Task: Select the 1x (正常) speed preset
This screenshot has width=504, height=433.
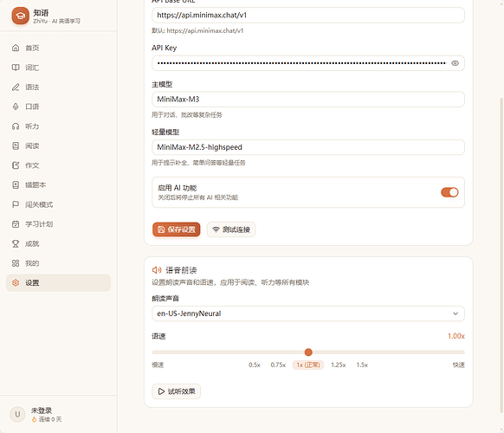Action: (308, 365)
